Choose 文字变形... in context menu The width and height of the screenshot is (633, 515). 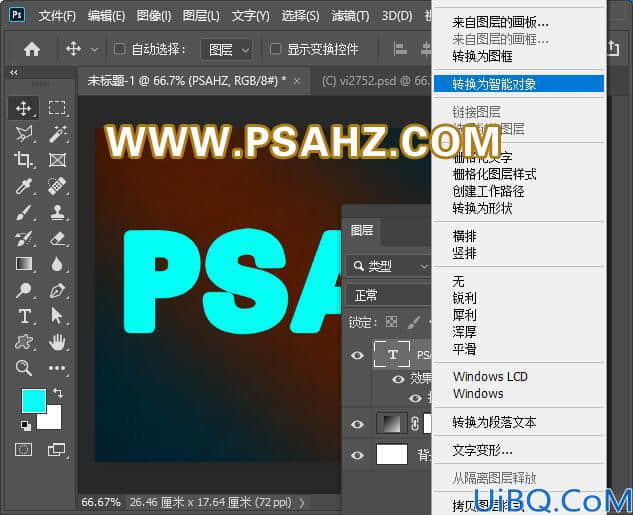519,450
